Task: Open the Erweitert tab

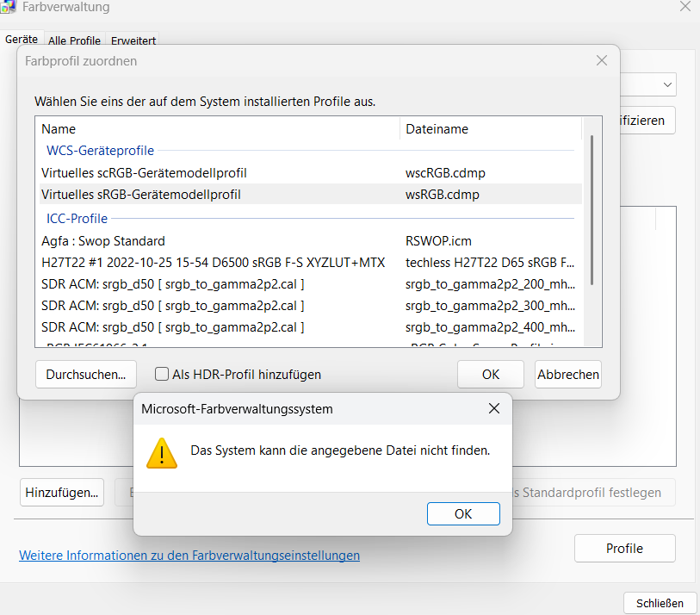Action: pyautogui.click(x=133, y=40)
